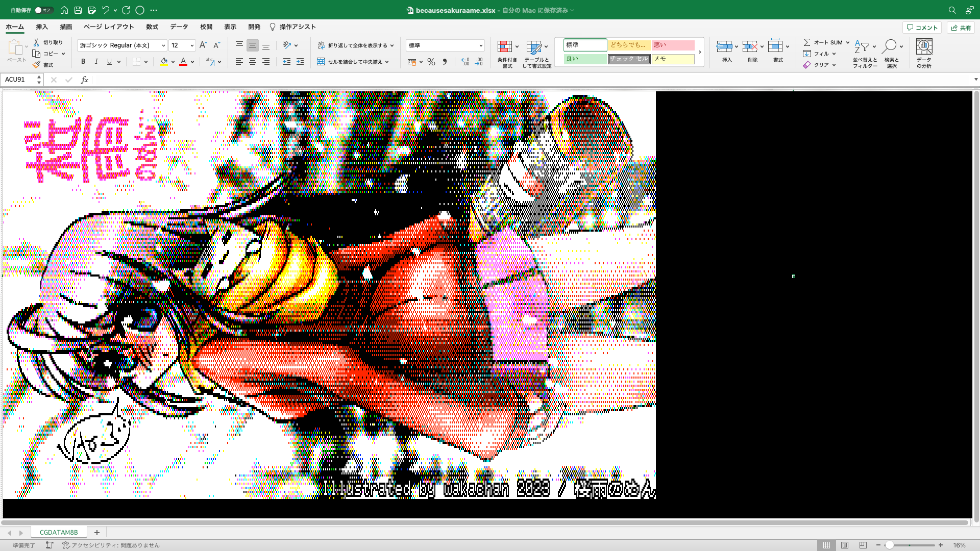Screen dimensions: 980x551
Task: Open the font name dropdown
Action: click(163, 45)
